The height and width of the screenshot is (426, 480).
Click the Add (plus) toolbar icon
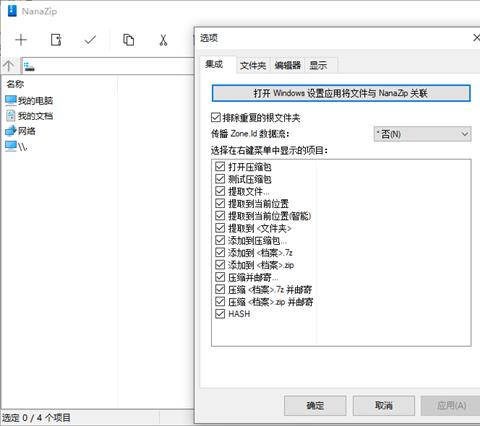pos(21,40)
